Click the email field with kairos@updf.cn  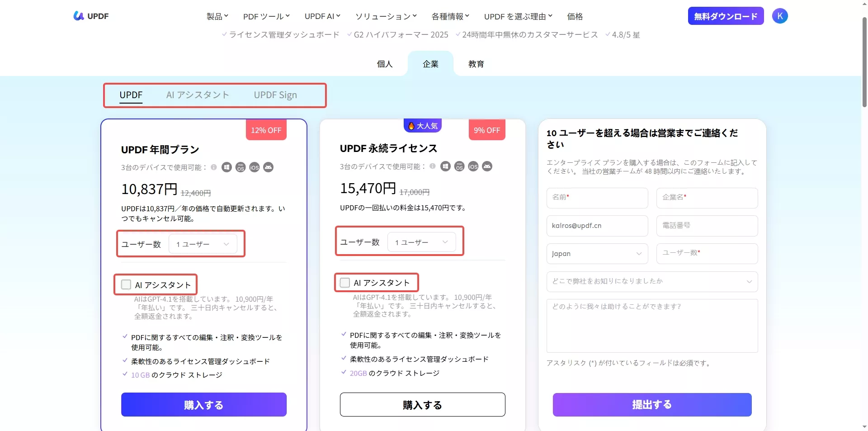click(x=597, y=226)
